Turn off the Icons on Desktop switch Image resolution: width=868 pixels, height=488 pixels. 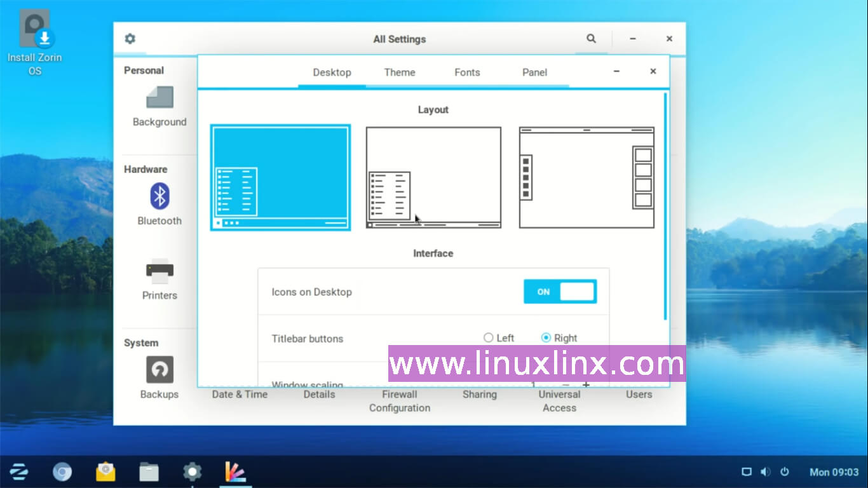point(560,292)
